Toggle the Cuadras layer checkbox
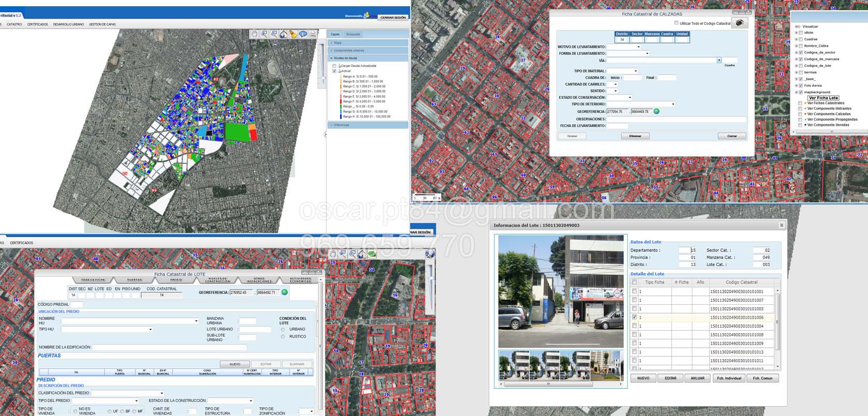This screenshot has width=868, height=416. coord(801,39)
